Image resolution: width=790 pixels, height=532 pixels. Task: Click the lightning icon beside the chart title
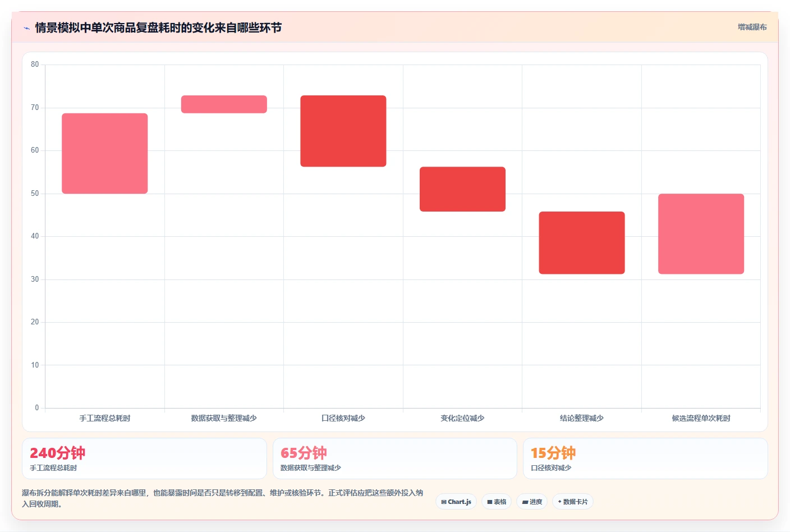(x=26, y=28)
